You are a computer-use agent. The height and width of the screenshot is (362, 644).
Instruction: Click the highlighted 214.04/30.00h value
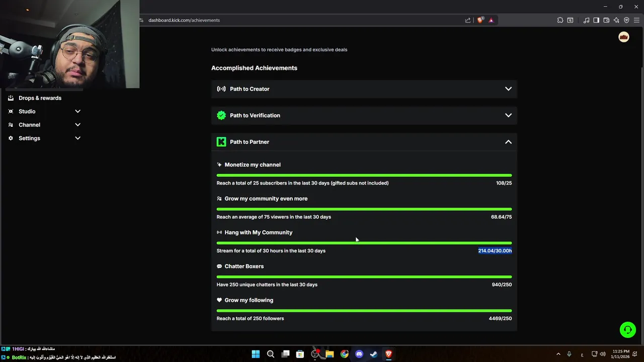pos(495,251)
